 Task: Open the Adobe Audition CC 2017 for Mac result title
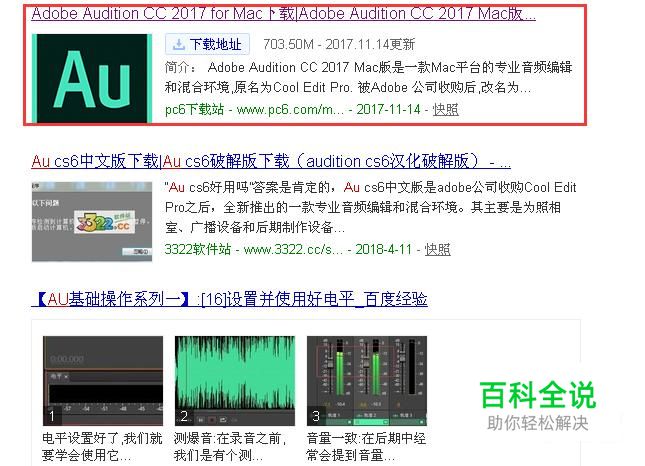coord(283,14)
